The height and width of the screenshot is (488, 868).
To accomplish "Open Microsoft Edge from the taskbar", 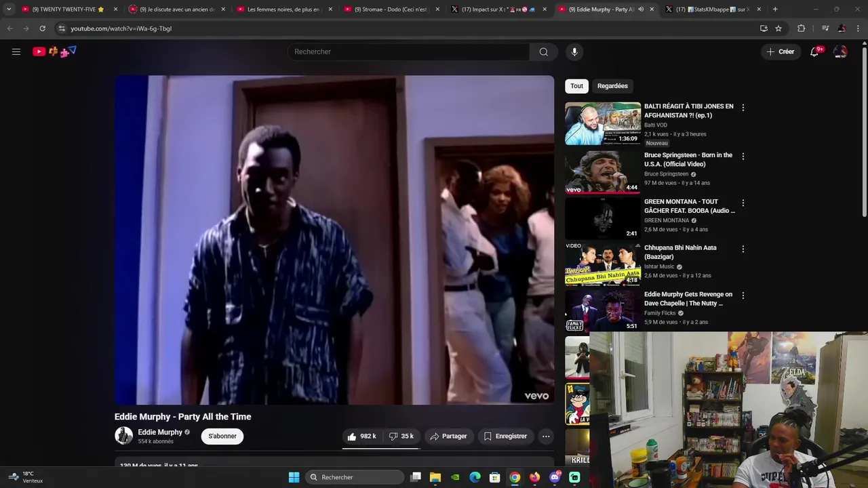I will 475,477.
